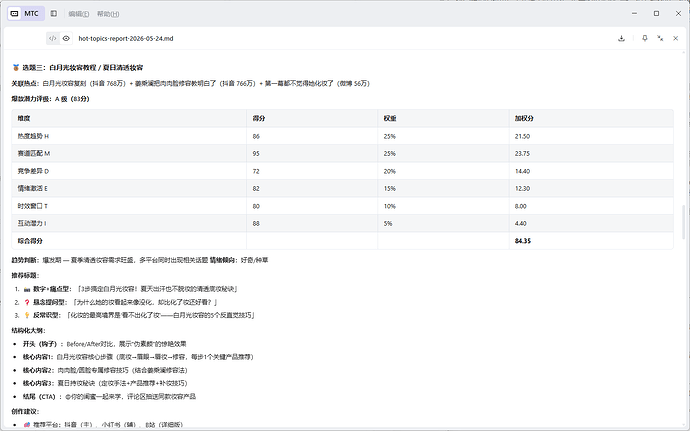Click the total score 84.35
Viewport: 690px width, 431px height.
(x=523, y=241)
